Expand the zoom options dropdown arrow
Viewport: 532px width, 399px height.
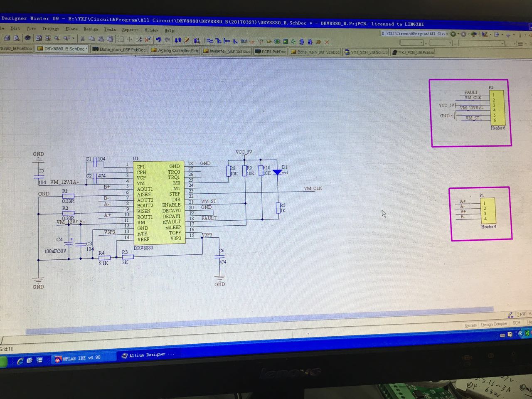[x=74, y=39]
